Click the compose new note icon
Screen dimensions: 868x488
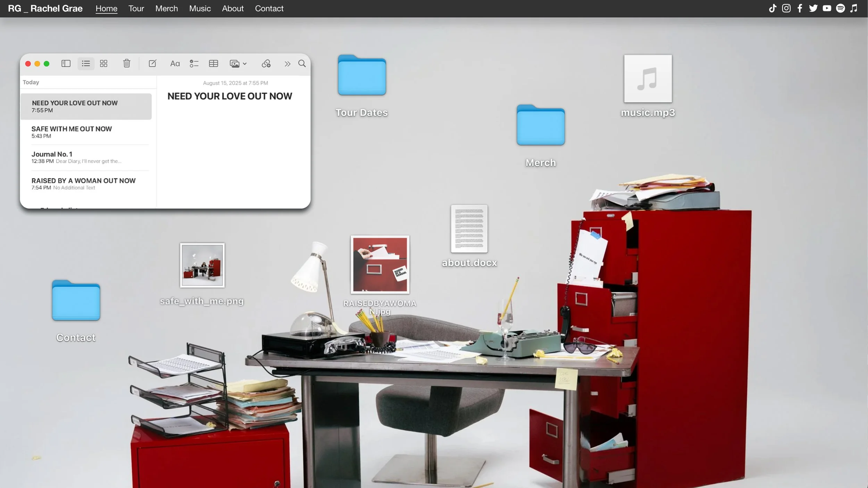click(x=152, y=64)
